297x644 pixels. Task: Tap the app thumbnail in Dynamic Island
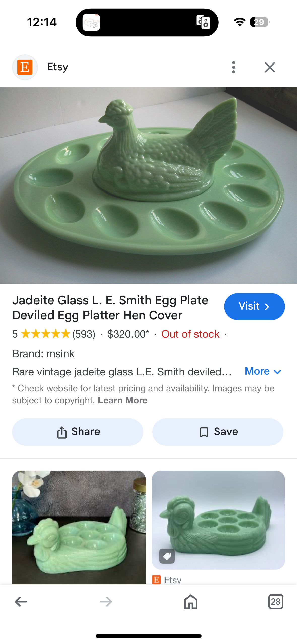91,22
